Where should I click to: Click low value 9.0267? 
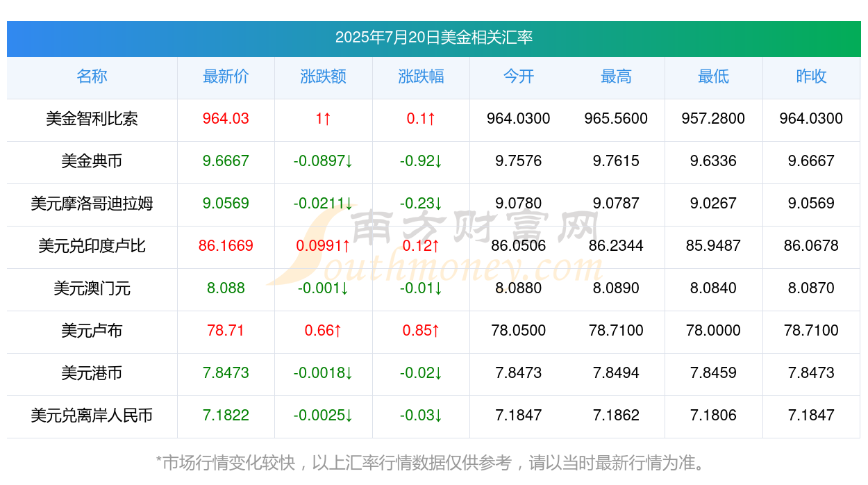coord(714,204)
